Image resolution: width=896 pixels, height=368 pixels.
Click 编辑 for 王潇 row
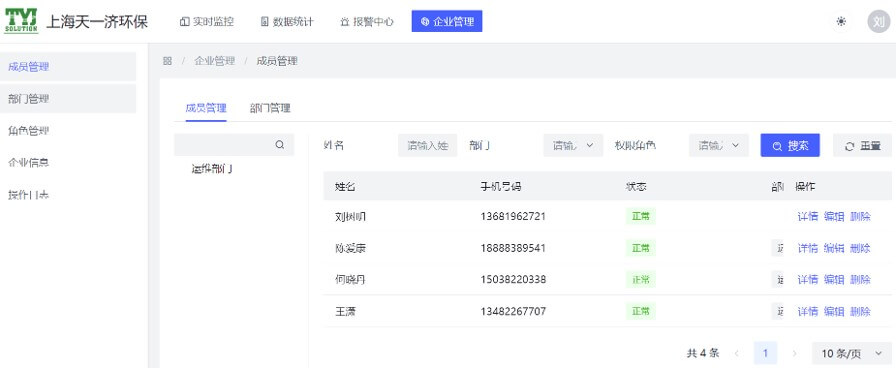(x=834, y=311)
